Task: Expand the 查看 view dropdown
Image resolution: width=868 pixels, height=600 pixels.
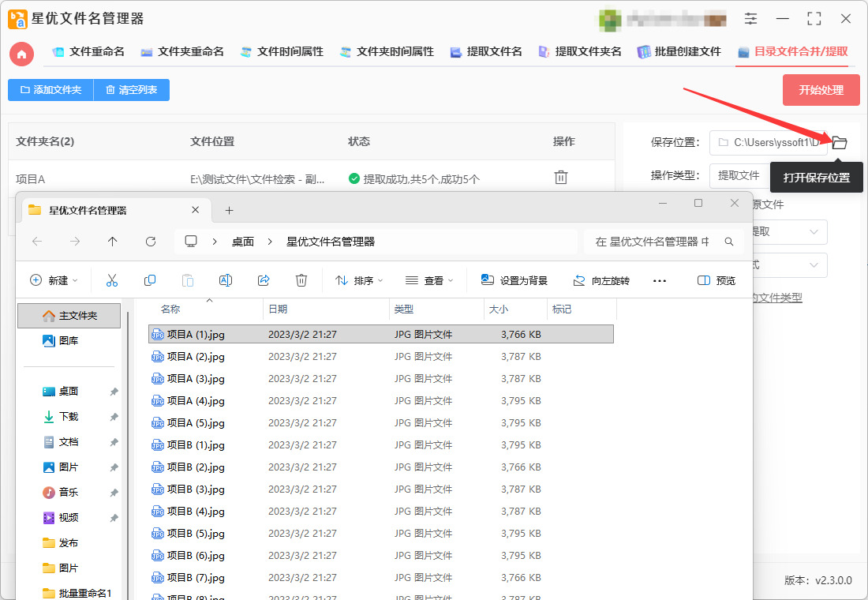Action: tap(429, 280)
